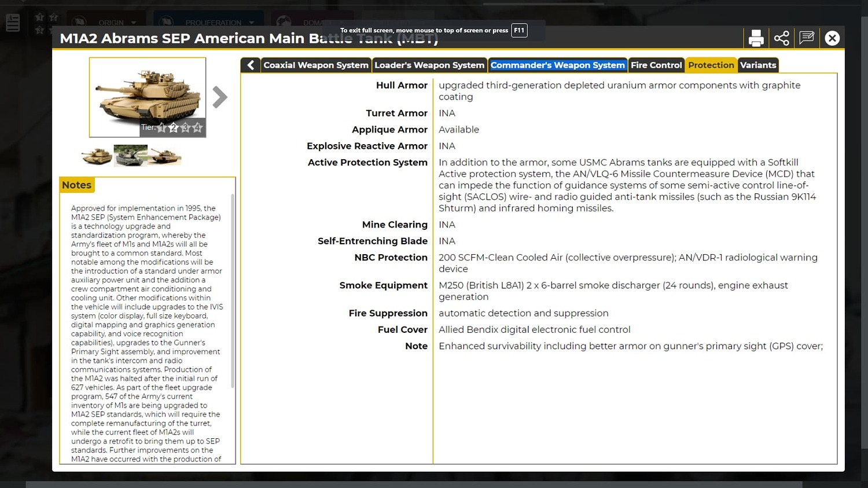The image size is (868, 488).
Task: Click the background tier 1 star filter
Action: (x=40, y=17)
